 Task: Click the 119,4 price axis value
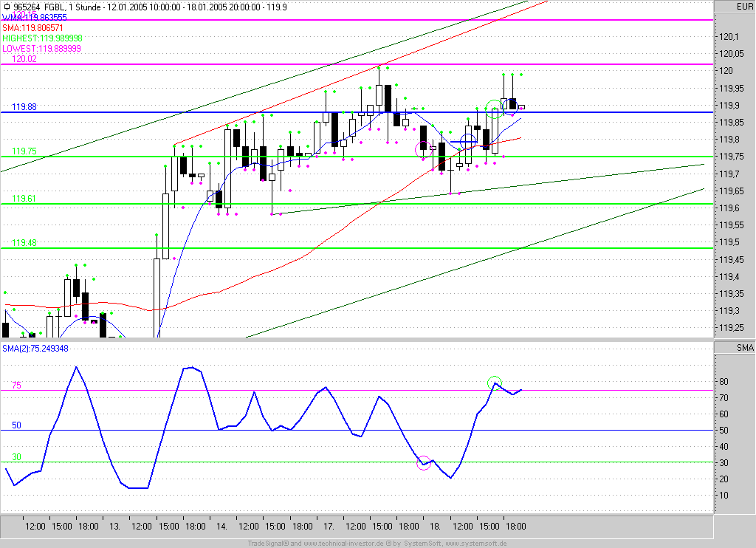(x=729, y=277)
